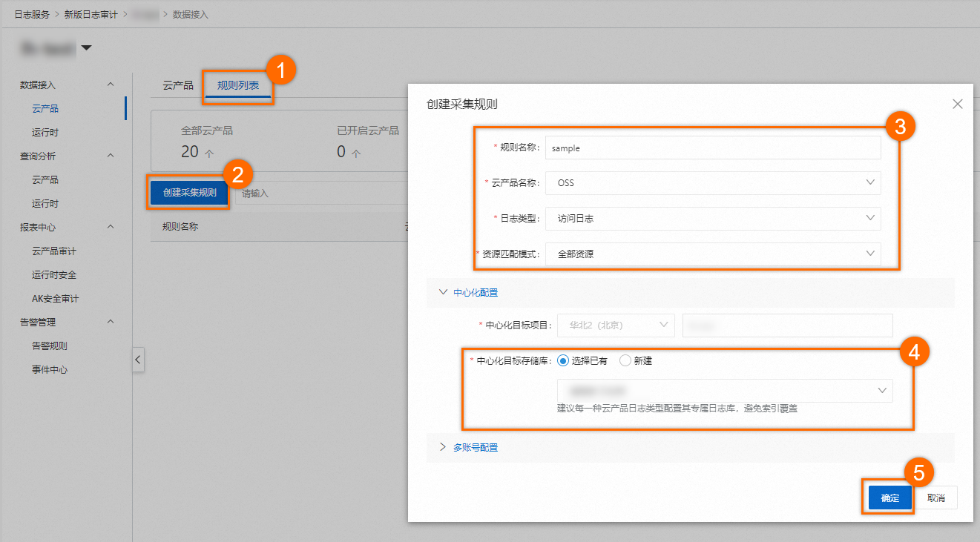This screenshot has width=980, height=542.
Task: Open the 日志类型 dropdown showing 访问日志
Action: pyautogui.click(x=712, y=219)
